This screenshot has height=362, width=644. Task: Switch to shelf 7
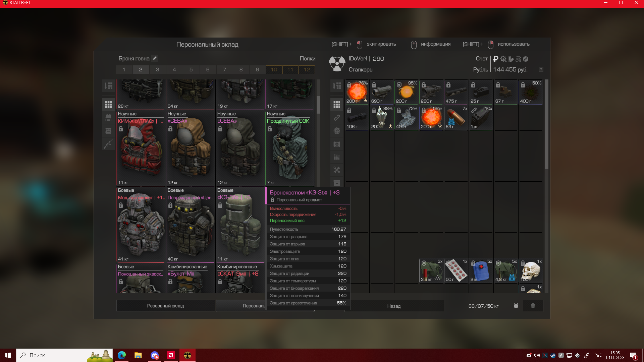224,69
